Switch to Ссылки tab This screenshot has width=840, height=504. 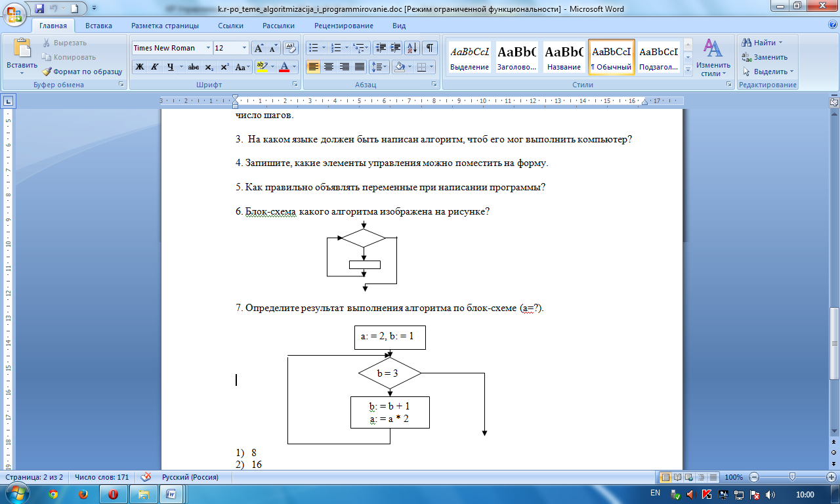[x=230, y=26]
